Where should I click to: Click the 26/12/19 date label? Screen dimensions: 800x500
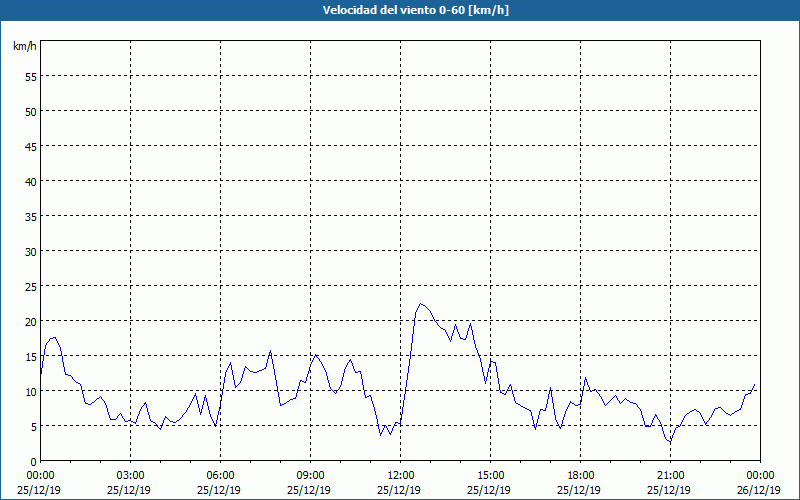759,490
